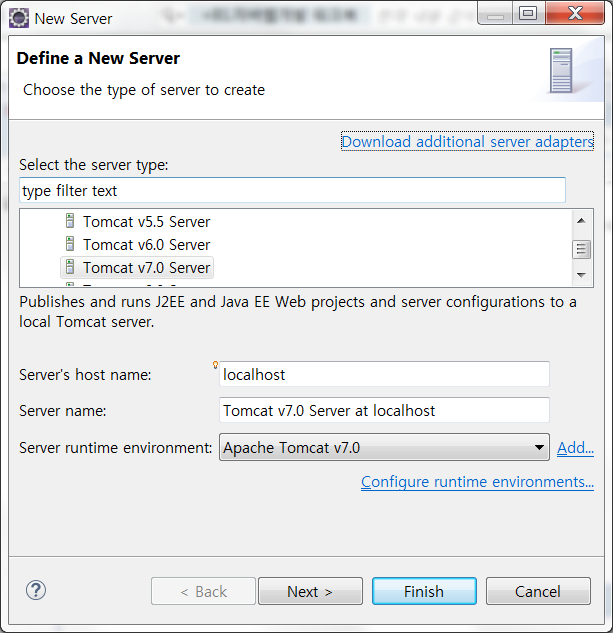Click the server icon beside Tomcat v7.0 Server
The image size is (613, 633).
[70, 267]
